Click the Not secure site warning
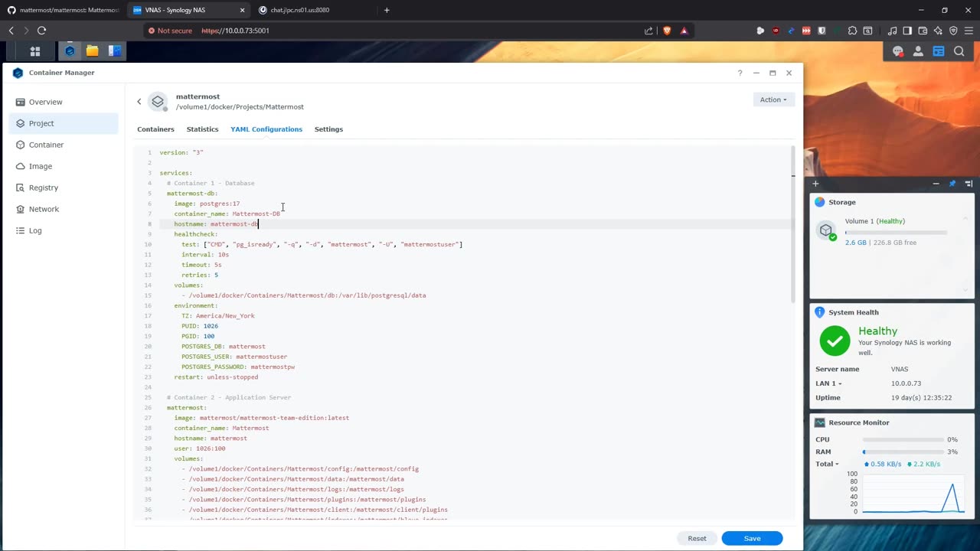 click(171, 31)
